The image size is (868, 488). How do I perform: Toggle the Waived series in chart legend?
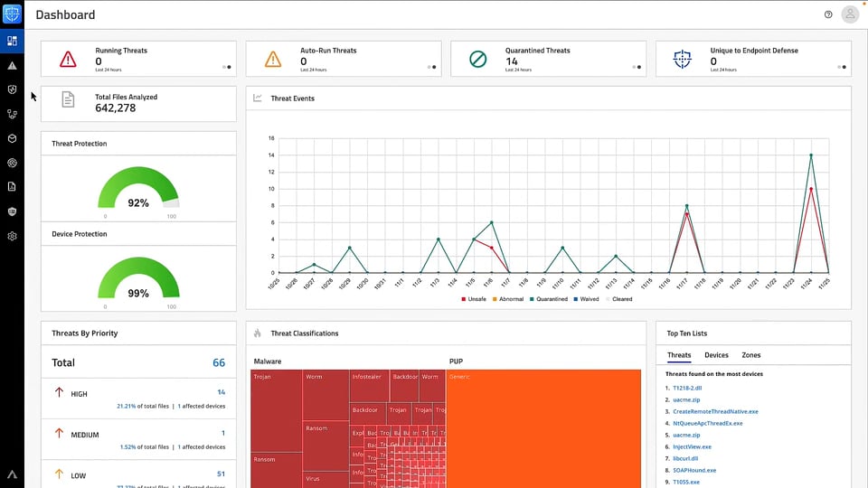tap(589, 299)
